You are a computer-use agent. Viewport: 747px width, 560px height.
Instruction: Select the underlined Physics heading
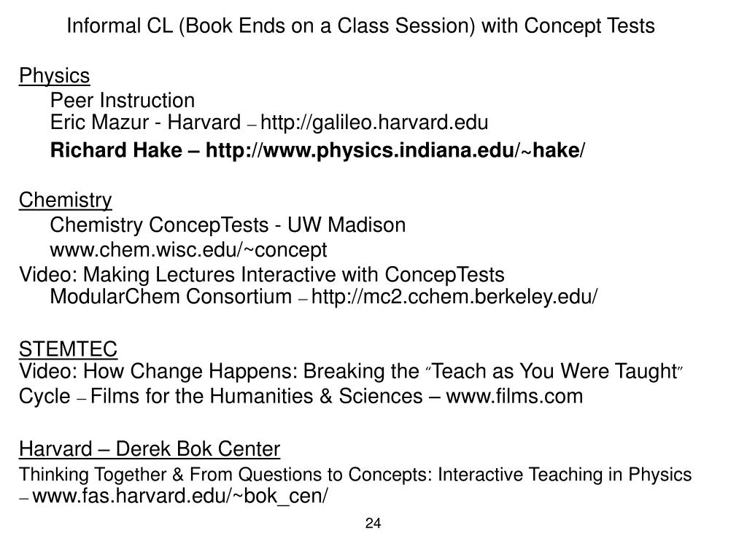coord(54,76)
